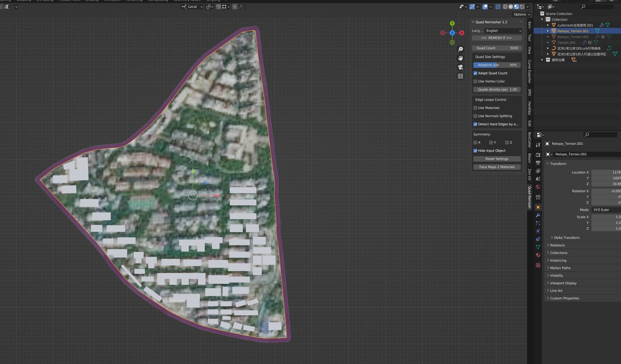Select wireframe viewport shading
The width and height of the screenshot is (621, 364).
(505, 6)
